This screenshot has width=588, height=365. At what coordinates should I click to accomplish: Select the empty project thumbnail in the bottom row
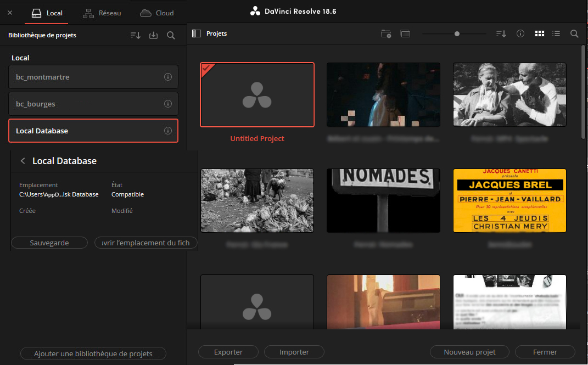[x=257, y=302]
